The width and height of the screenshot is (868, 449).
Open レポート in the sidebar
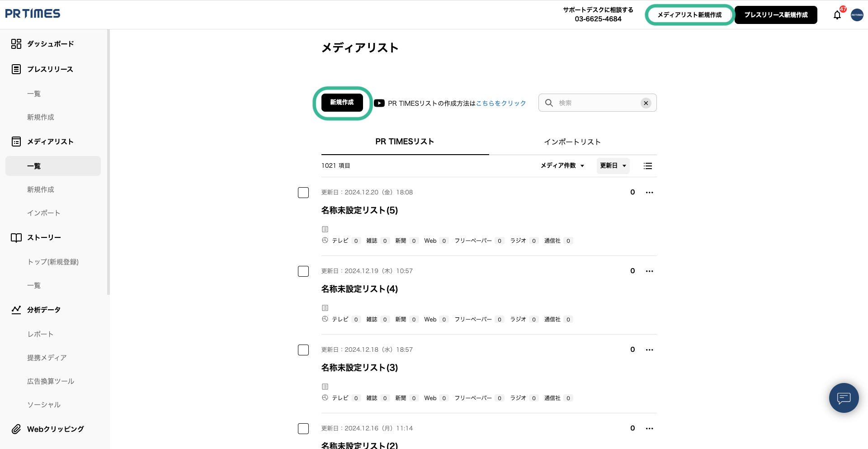point(41,334)
